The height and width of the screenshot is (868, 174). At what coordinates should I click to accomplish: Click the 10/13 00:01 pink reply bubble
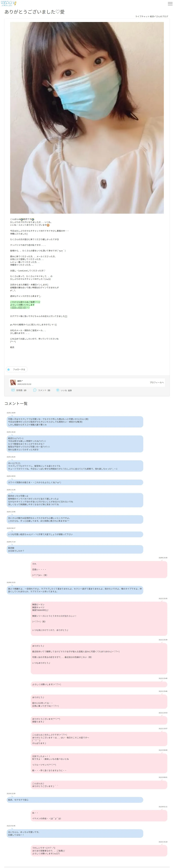(x=99, y=785)
